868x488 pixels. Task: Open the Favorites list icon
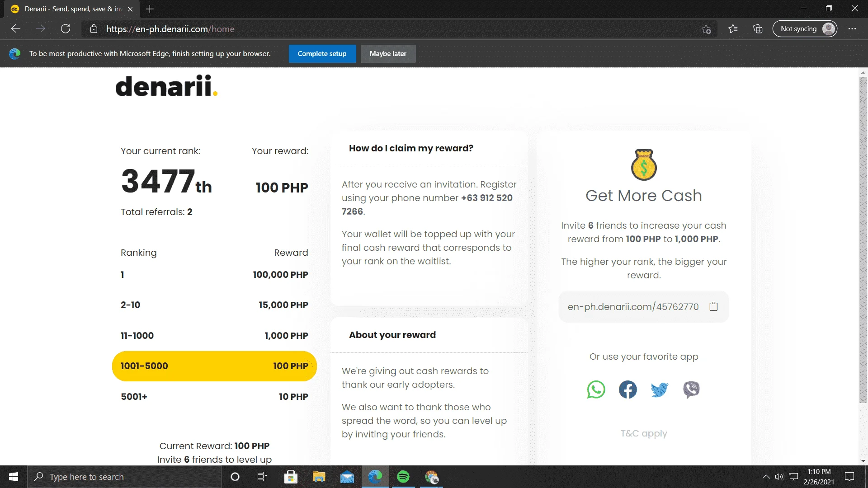(733, 29)
